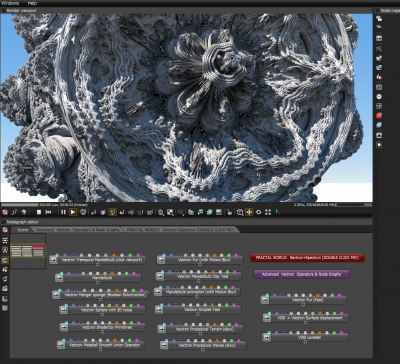Click the highlighted play/resume render button
The image size is (400, 364).
73,212
